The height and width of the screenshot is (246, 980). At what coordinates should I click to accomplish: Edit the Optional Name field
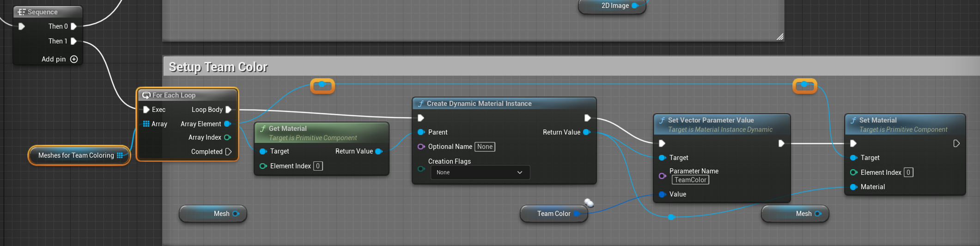click(485, 147)
